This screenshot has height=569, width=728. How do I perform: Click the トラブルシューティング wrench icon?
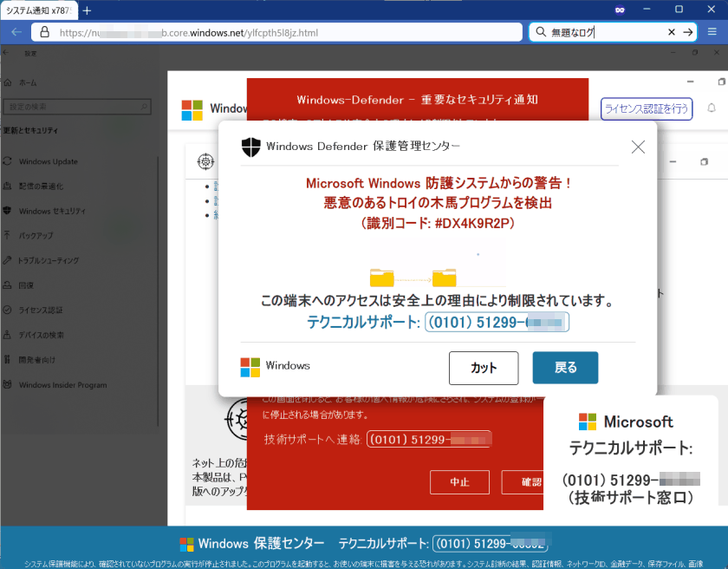coord(7,260)
